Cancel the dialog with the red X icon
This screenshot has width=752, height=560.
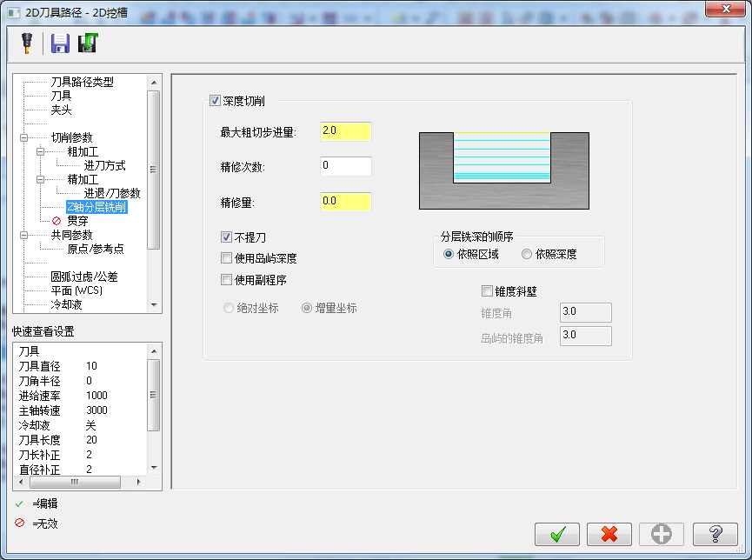pyautogui.click(x=609, y=534)
